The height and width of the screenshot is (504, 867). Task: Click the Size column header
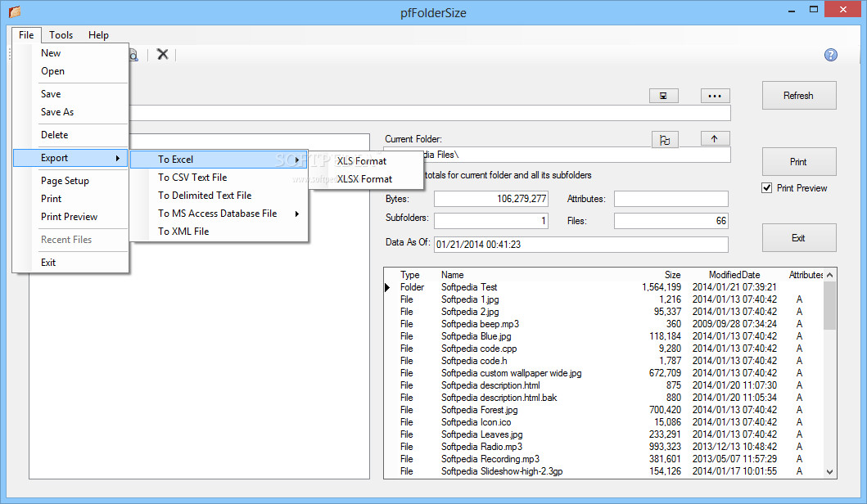672,275
